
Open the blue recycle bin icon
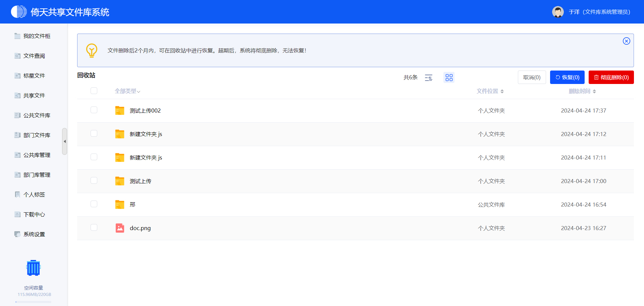(34, 268)
